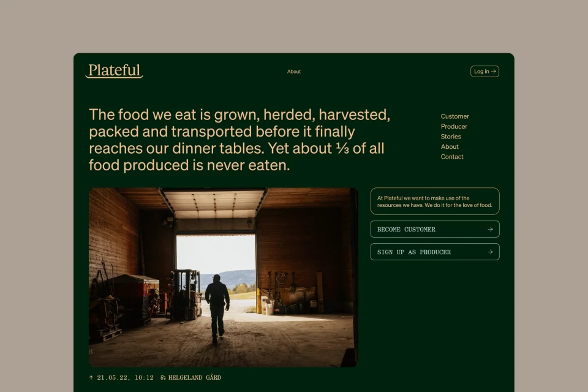Click the Become Customer button label
This screenshot has width=588, height=392.
tap(406, 230)
